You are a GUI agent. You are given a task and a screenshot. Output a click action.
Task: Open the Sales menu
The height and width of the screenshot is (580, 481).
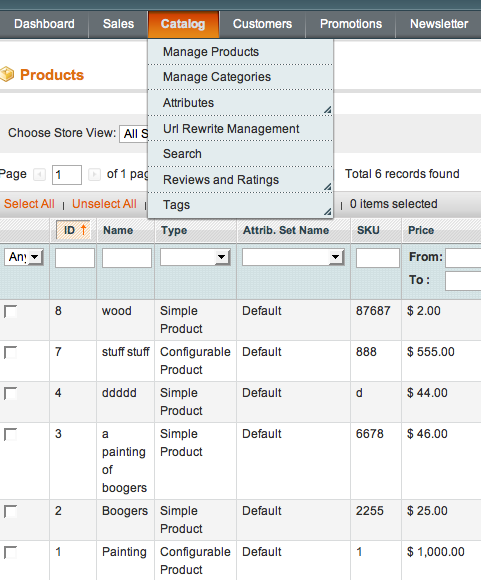[118, 24]
